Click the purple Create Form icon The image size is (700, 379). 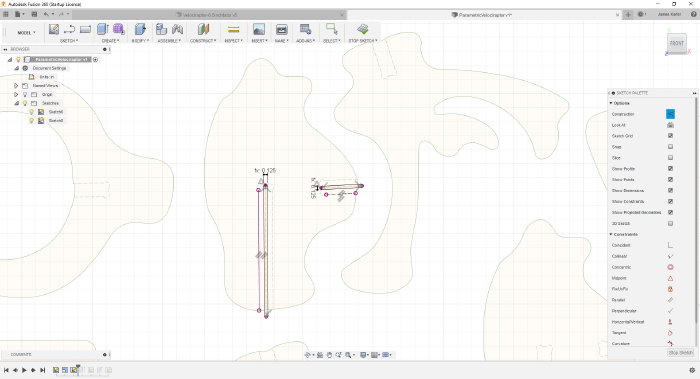pyautogui.click(x=118, y=29)
